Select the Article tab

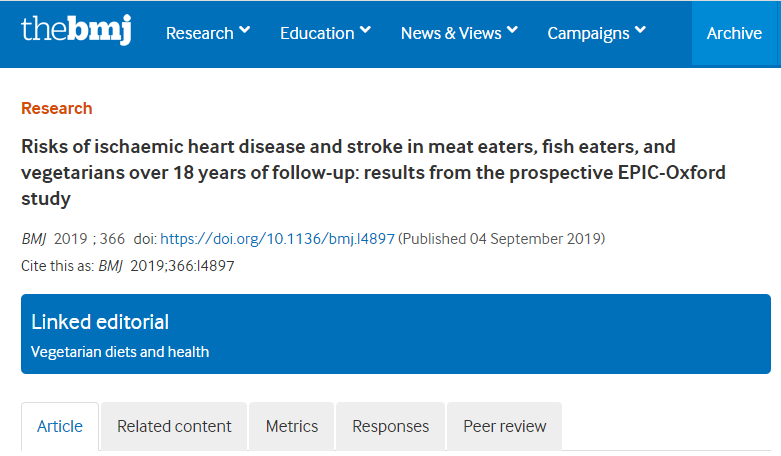click(60, 427)
